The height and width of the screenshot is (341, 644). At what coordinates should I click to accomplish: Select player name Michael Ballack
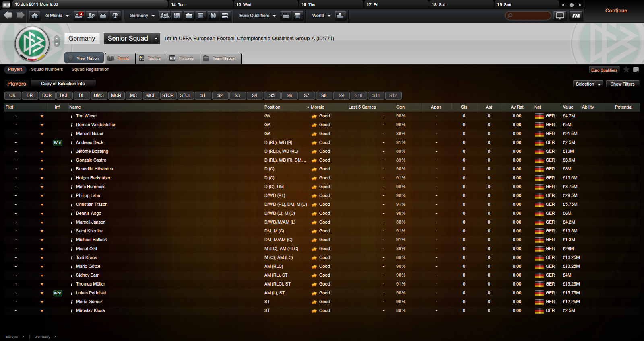click(91, 240)
